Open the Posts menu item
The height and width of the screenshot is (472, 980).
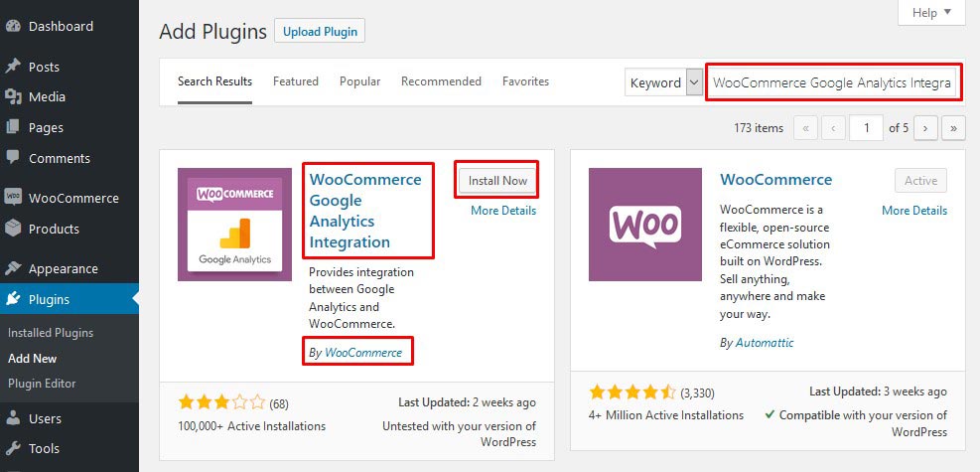[70, 67]
